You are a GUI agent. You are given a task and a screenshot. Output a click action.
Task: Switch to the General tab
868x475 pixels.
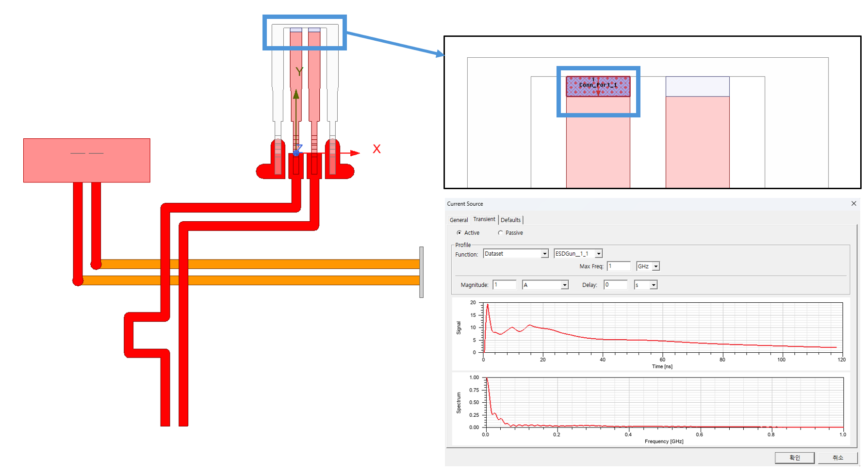coord(459,220)
